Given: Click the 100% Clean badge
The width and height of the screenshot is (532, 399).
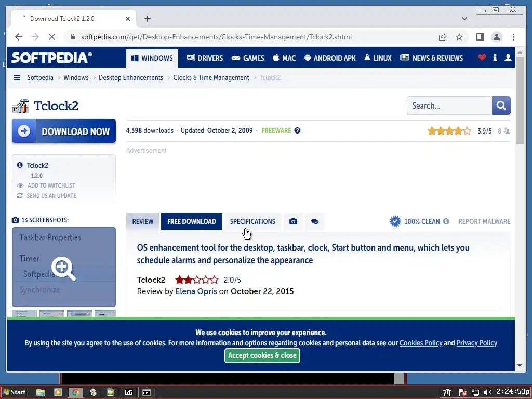Looking at the screenshot, I should (415, 221).
